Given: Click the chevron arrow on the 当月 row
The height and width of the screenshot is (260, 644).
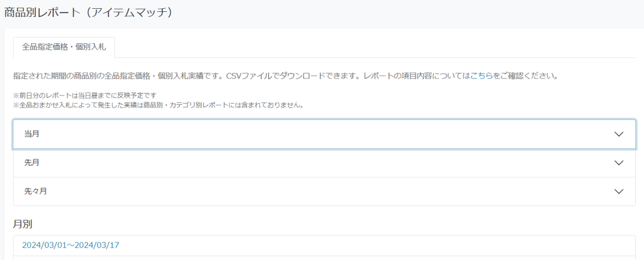Looking at the screenshot, I should 619,134.
